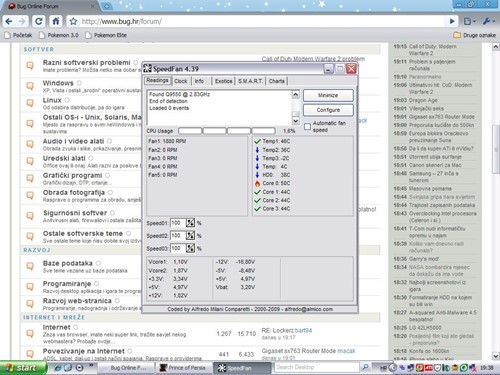Open the Druge oznake bookmarks folder
Image resolution: width=500 pixels, height=375 pixels.
pyautogui.click(x=475, y=35)
